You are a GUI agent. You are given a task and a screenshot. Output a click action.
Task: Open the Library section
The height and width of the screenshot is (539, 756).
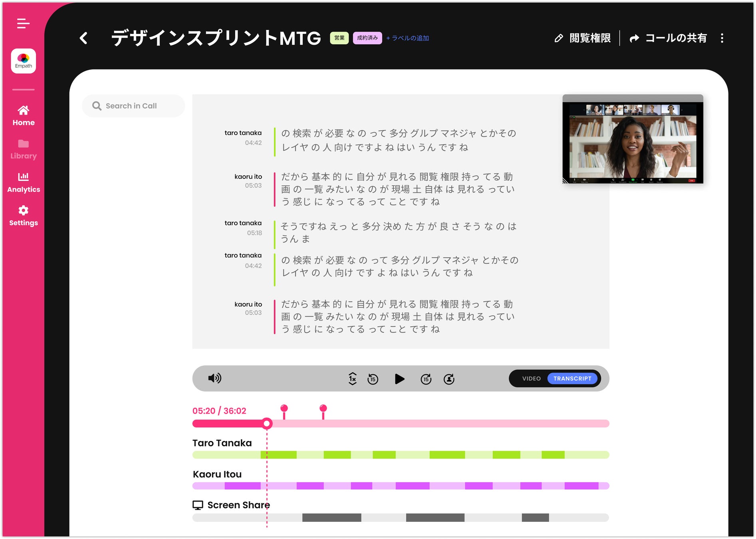tap(23, 149)
